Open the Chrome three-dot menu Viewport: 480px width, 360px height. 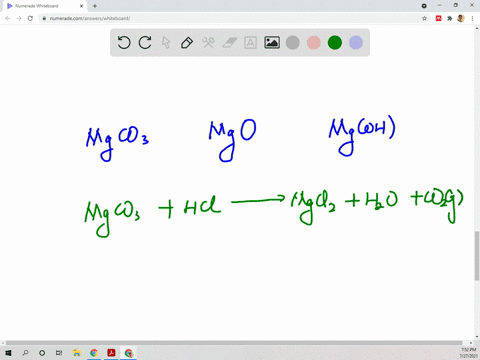472,18
